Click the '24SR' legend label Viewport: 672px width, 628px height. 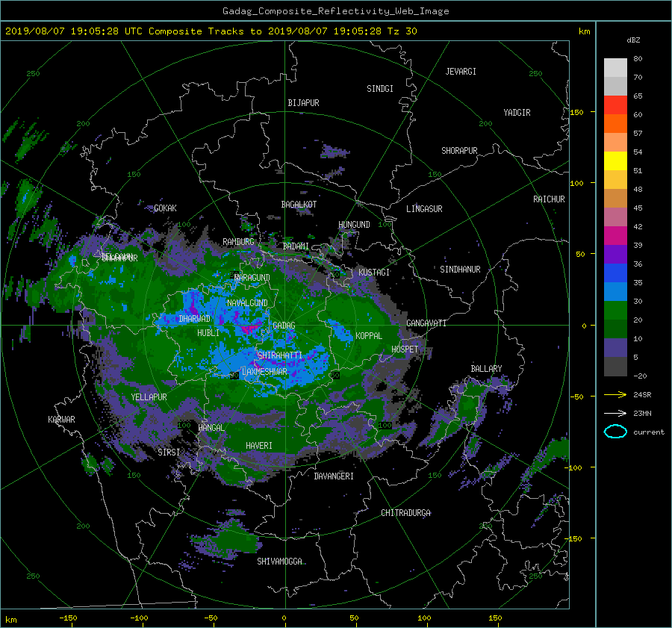[642, 394]
